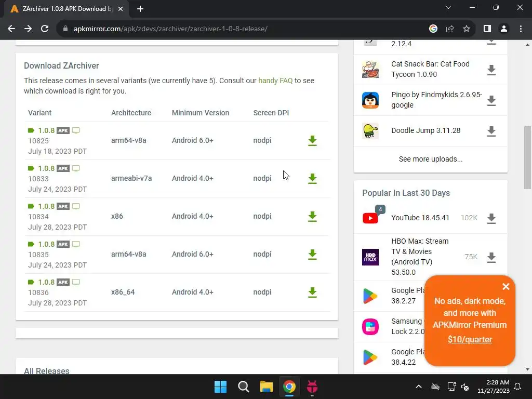
Task: Click the Google icon in address bar
Action: (x=433, y=29)
